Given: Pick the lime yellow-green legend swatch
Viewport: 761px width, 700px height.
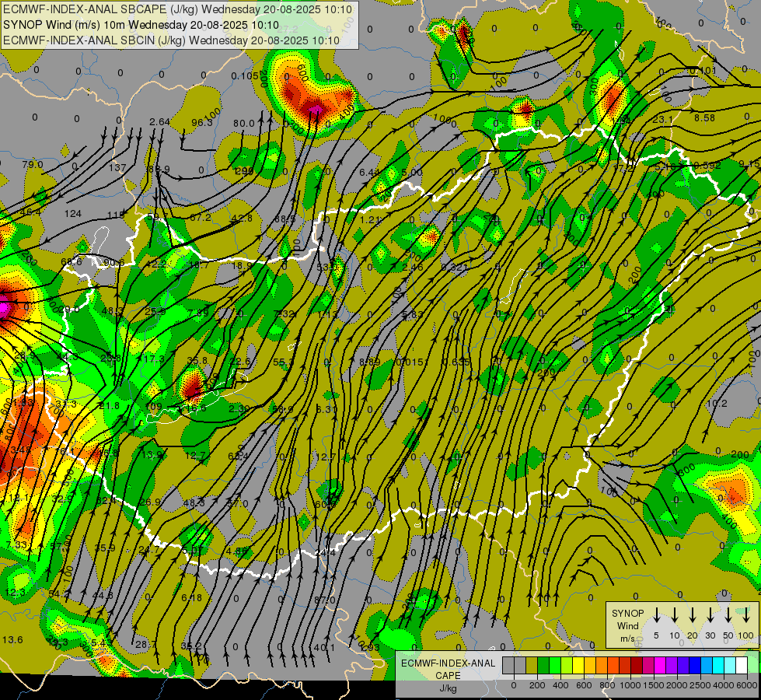Looking at the screenshot, I should pos(567,666).
